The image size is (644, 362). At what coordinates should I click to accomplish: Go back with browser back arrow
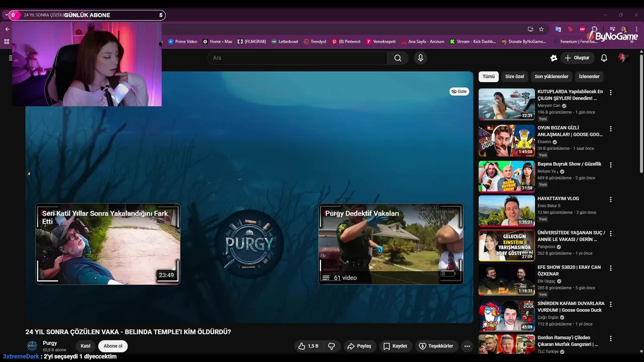(x=7, y=29)
